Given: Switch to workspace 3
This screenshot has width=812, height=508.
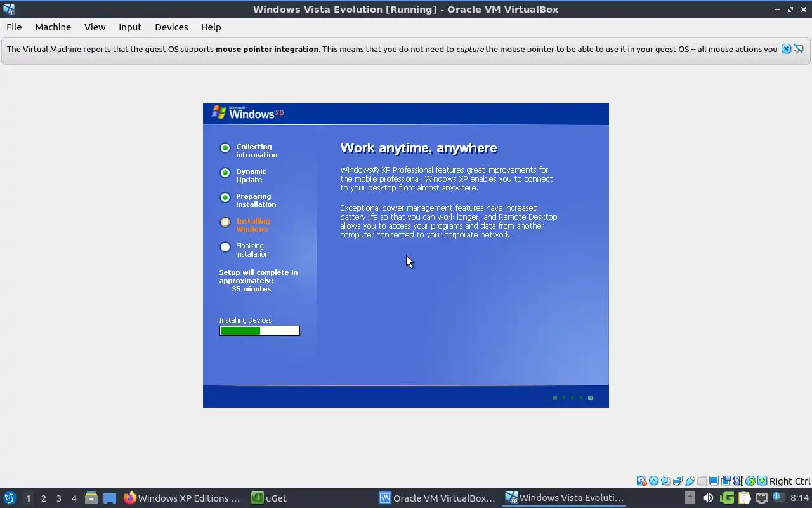Looking at the screenshot, I should [58, 498].
